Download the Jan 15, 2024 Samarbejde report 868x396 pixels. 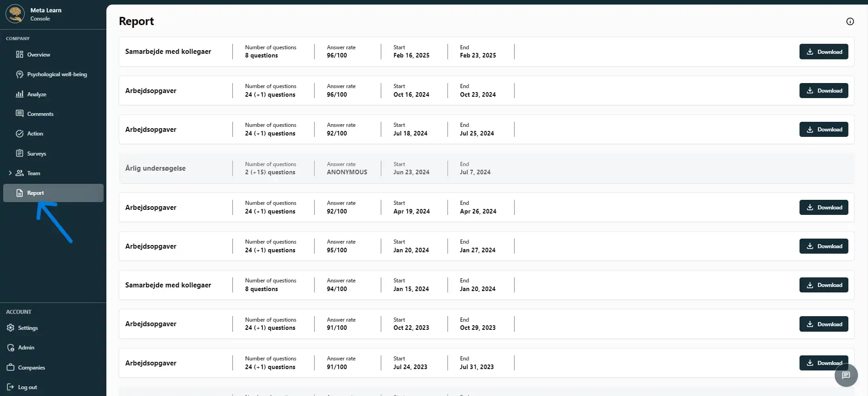(823, 285)
